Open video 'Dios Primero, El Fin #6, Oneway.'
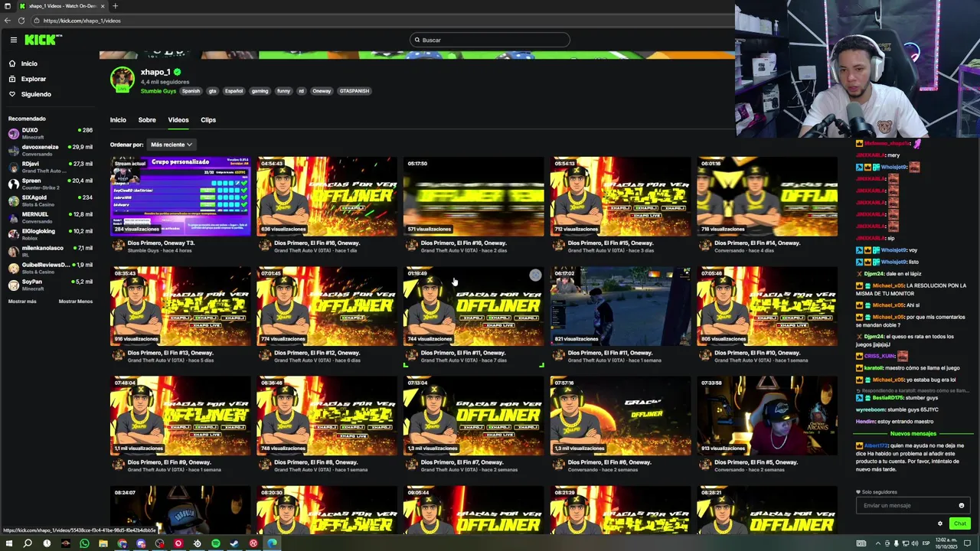 620,416
